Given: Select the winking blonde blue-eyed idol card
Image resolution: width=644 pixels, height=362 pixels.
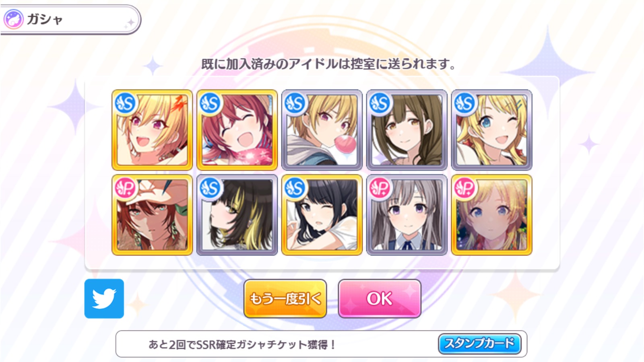Looking at the screenshot, I should [492, 130].
